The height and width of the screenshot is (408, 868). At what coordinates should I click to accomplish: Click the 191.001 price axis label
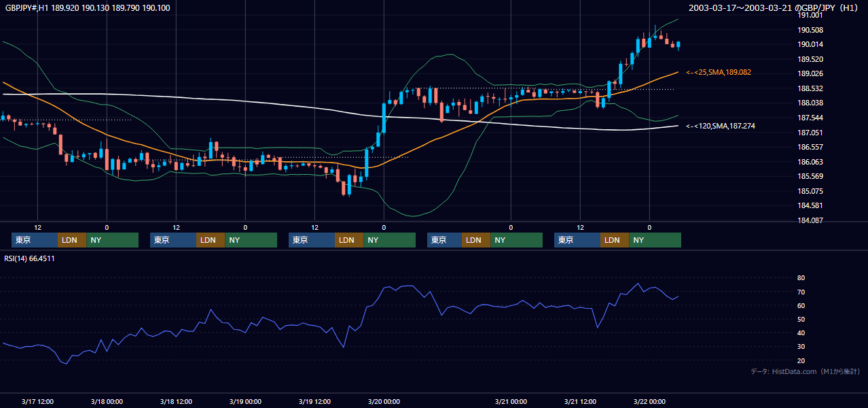(x=810, y=15)
